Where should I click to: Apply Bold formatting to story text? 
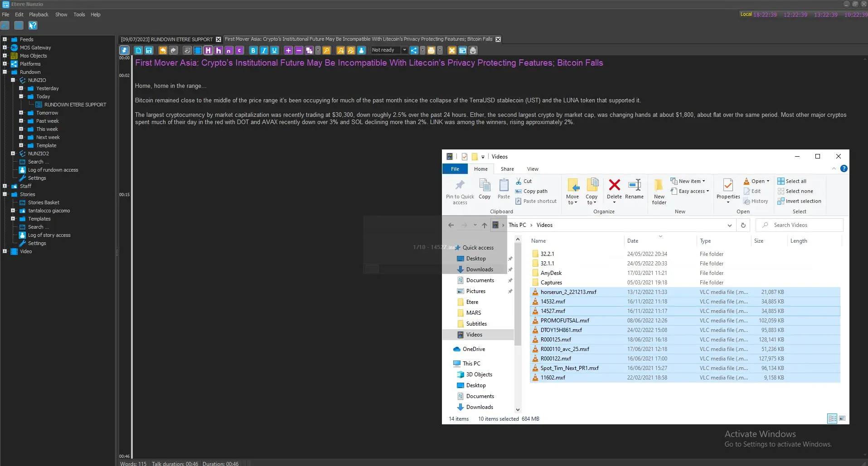pos(253,50)
